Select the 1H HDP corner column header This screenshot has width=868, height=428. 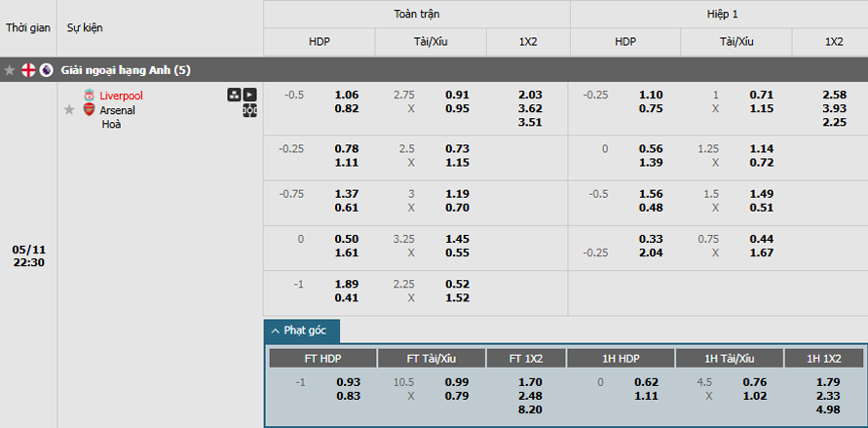pyautogui.click(x=621, y=358)
